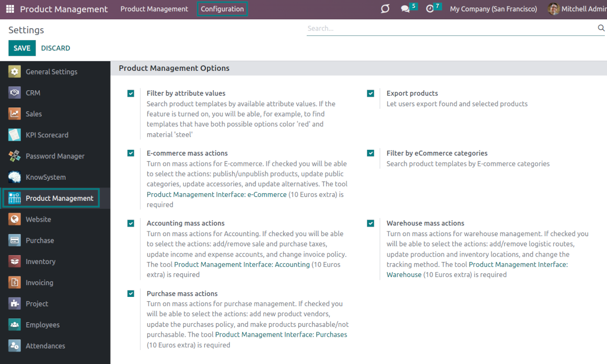
Task: Select Password Manager settings section
Action: pos(55,156)
